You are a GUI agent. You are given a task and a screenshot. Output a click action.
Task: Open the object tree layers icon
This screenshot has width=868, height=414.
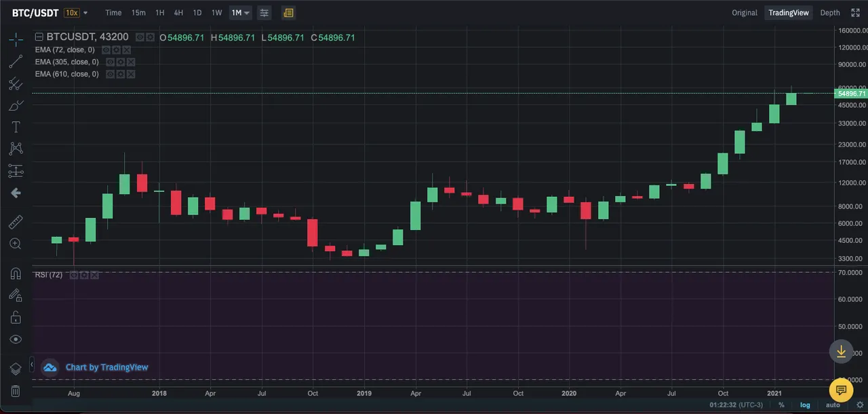pyautogui.click(x=16, y=369)
